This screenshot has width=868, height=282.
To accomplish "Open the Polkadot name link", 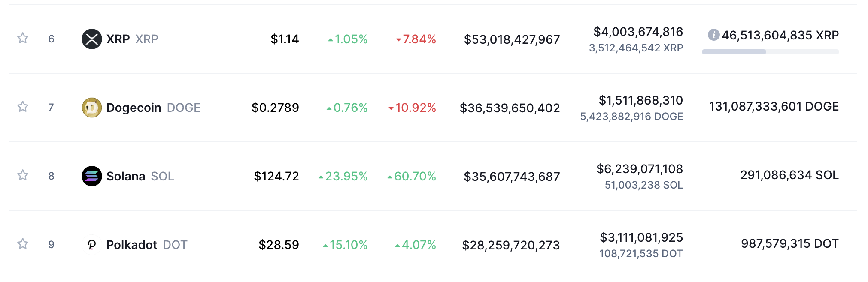I will pyautogui.click(x=132, y=245).
